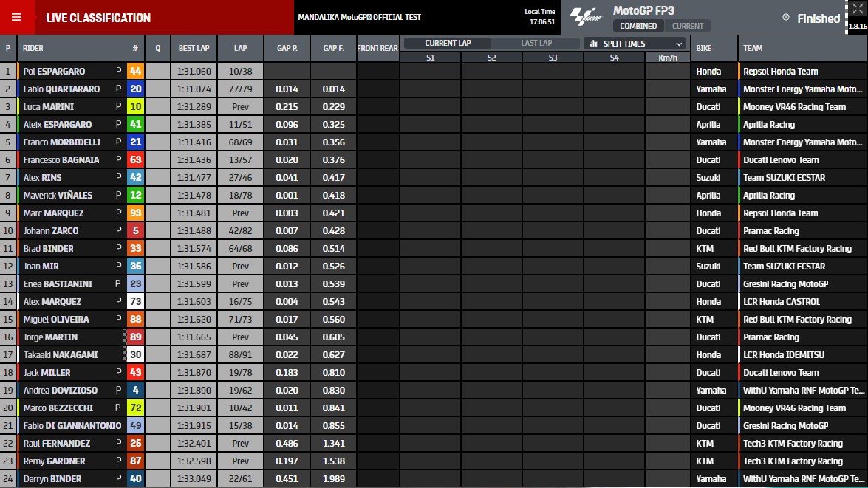Click the S1 sector header
The width and height of the screenshot is (868, 488).
point(430,58)
